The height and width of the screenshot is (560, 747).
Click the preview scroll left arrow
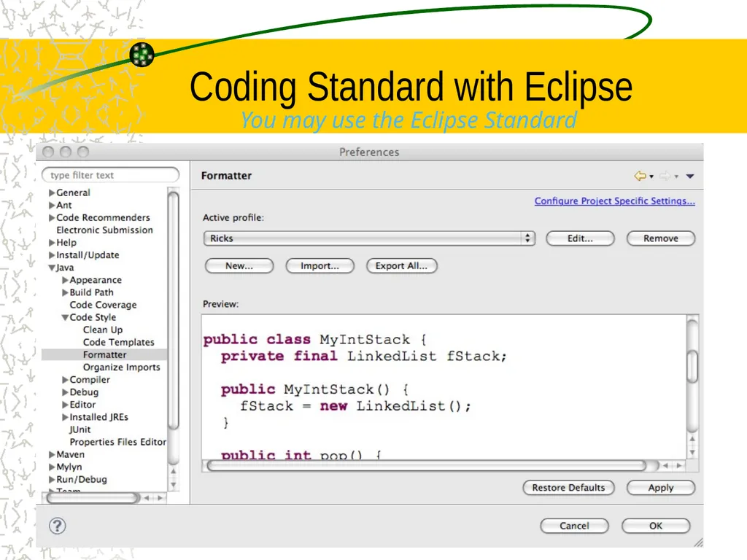click(x=665, y=466)
